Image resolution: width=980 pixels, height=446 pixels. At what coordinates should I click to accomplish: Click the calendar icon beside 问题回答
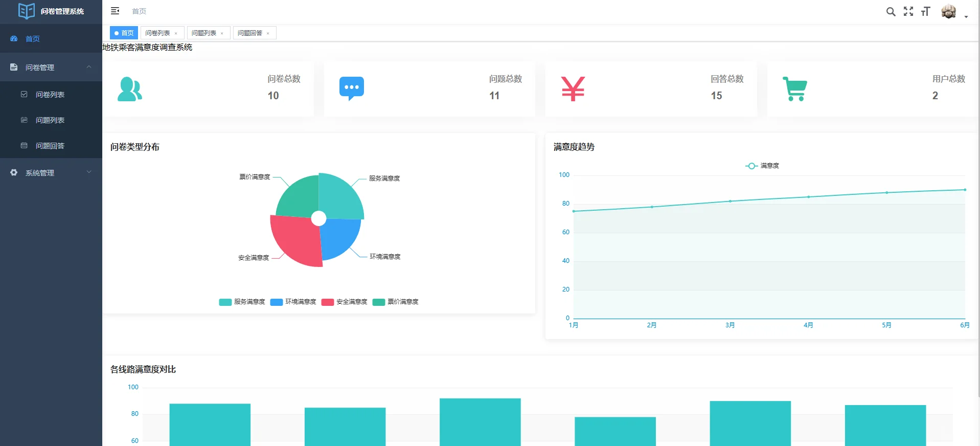24,145
